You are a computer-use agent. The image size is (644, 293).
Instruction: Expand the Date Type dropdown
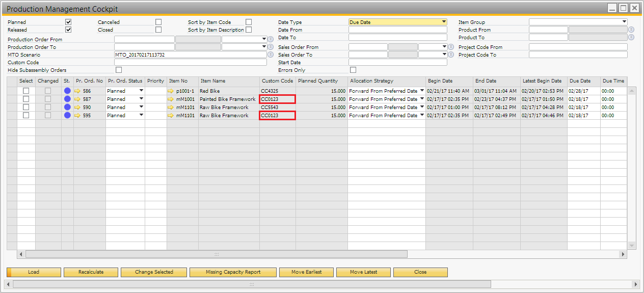[444, 22]
